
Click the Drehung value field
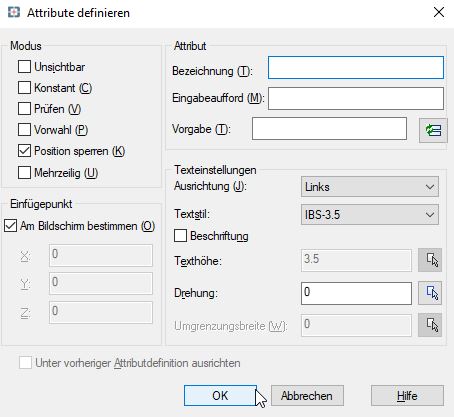[356, 293]
